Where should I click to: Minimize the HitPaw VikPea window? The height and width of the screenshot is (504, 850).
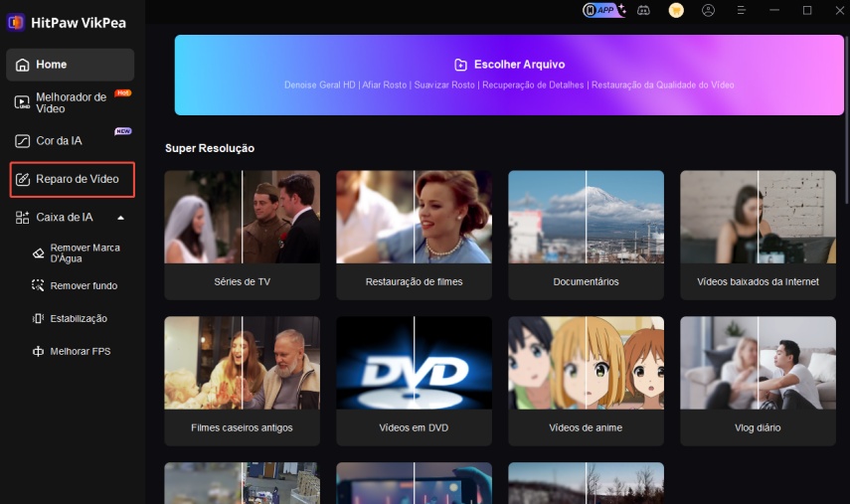774,10
